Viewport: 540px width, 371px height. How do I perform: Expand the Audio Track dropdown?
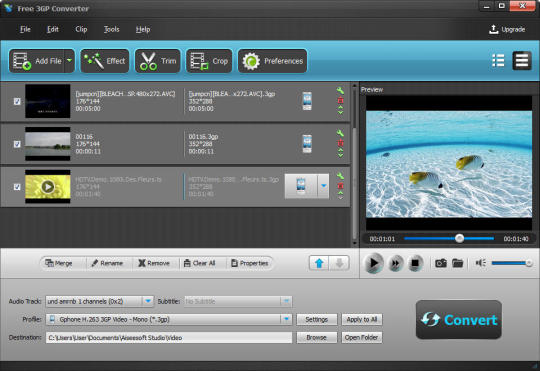tap(148, 301)
